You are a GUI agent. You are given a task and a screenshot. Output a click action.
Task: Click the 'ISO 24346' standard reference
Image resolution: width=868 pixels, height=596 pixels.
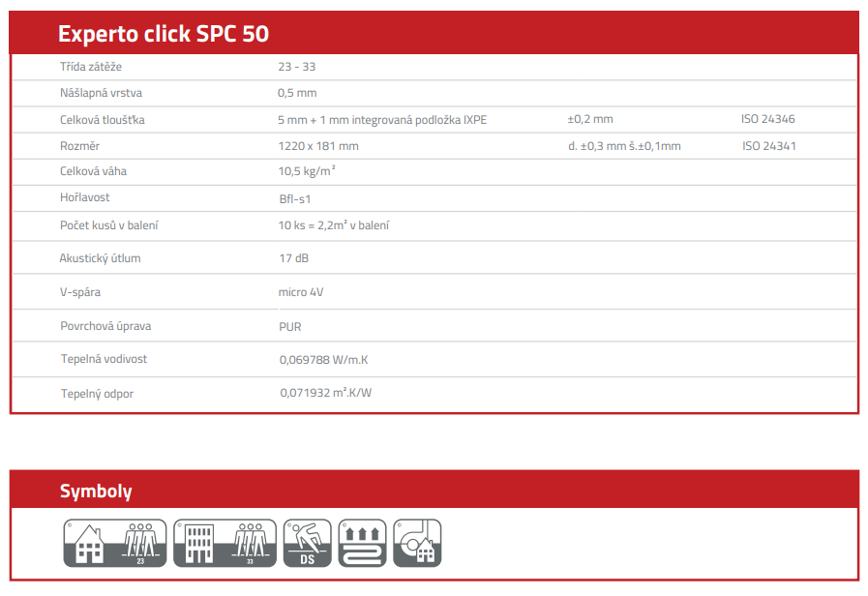tap(767, 119)
